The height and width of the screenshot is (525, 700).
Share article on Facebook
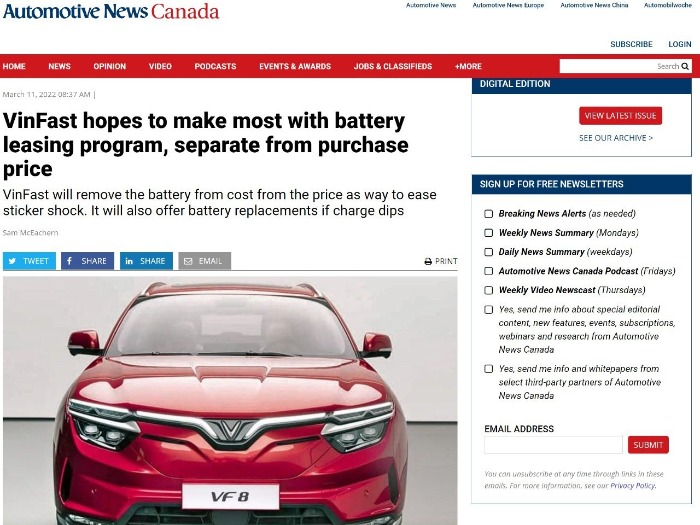point(88,261)
